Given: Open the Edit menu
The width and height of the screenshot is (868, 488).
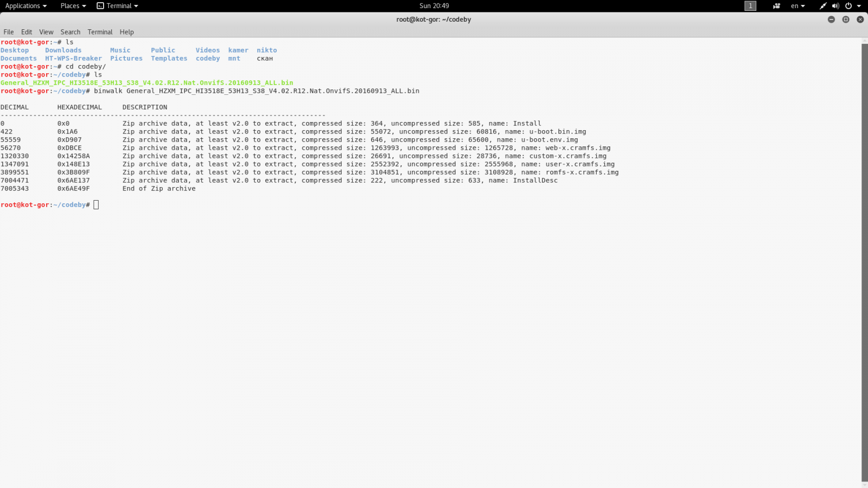Looking at the screenshot, I should click(27, 32).
